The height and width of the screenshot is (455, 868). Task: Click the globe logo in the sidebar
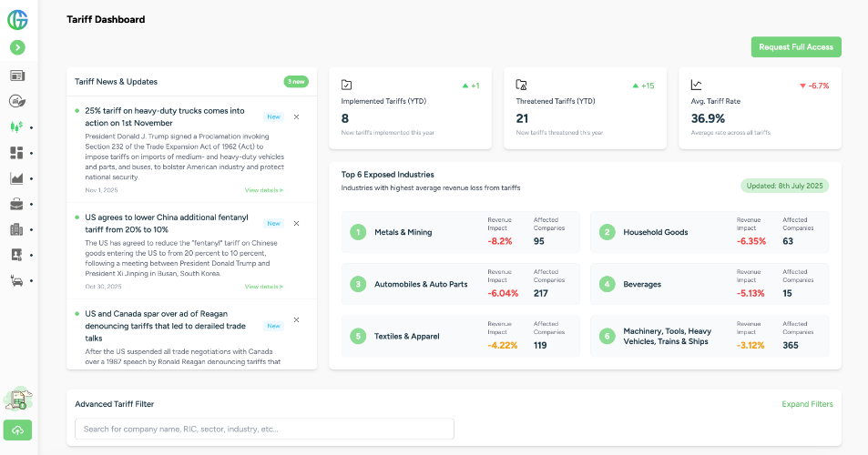(17, 20)
